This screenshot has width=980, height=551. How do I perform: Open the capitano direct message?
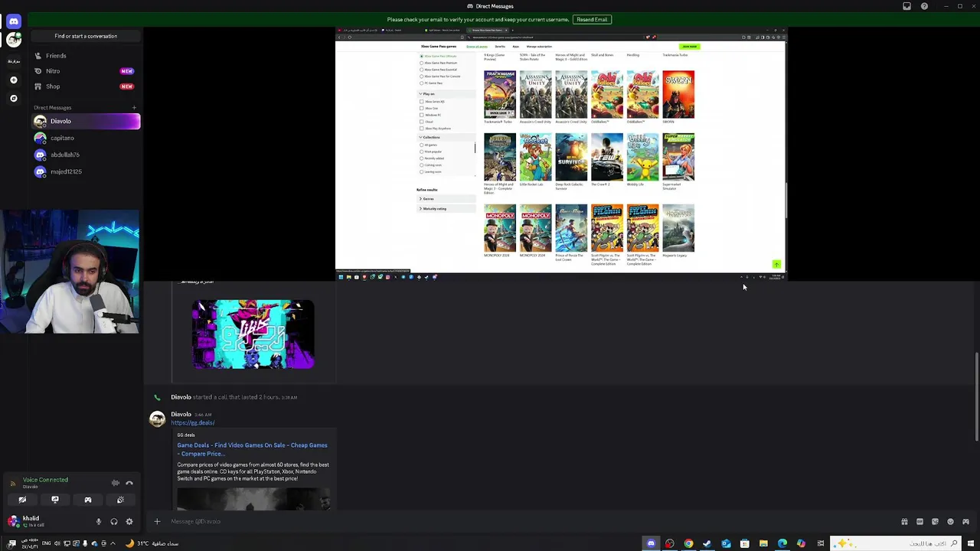(x=86, y=138)
